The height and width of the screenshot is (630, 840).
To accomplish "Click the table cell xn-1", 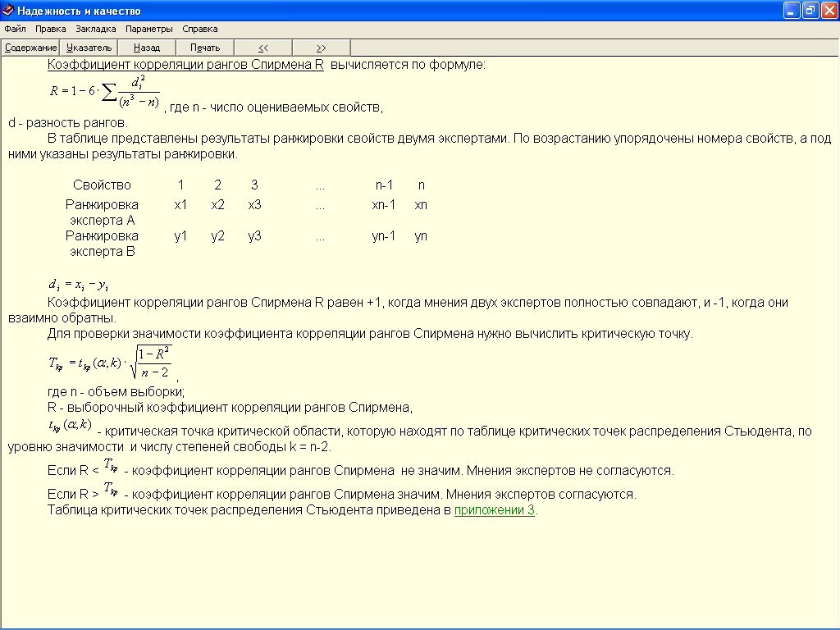I will click(384, 204).
